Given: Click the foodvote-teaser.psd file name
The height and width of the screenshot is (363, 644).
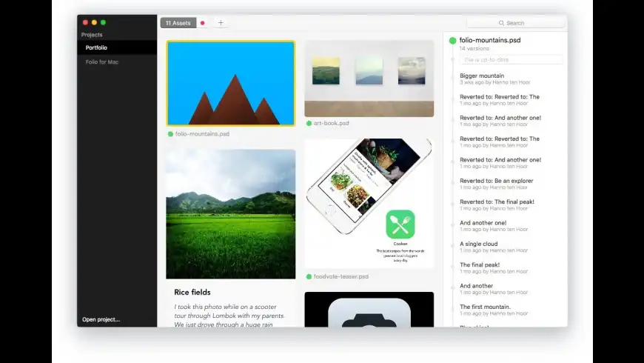Looking at the screenshot, I should tap(341, 276).
